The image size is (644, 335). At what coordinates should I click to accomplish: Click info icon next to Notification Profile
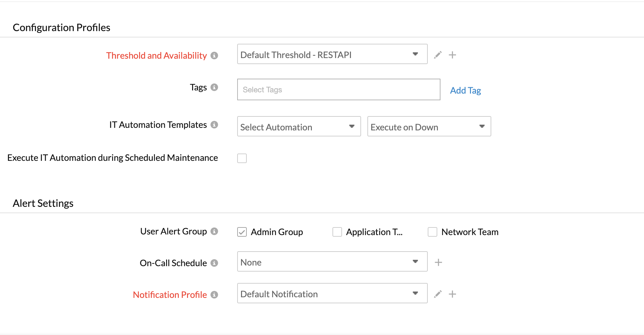point(214,295)
